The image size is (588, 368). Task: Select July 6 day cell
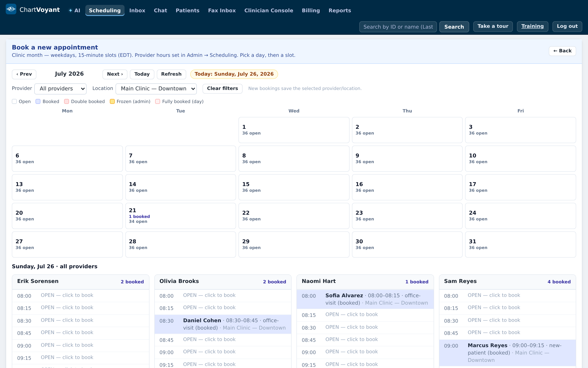click(67, 159)
